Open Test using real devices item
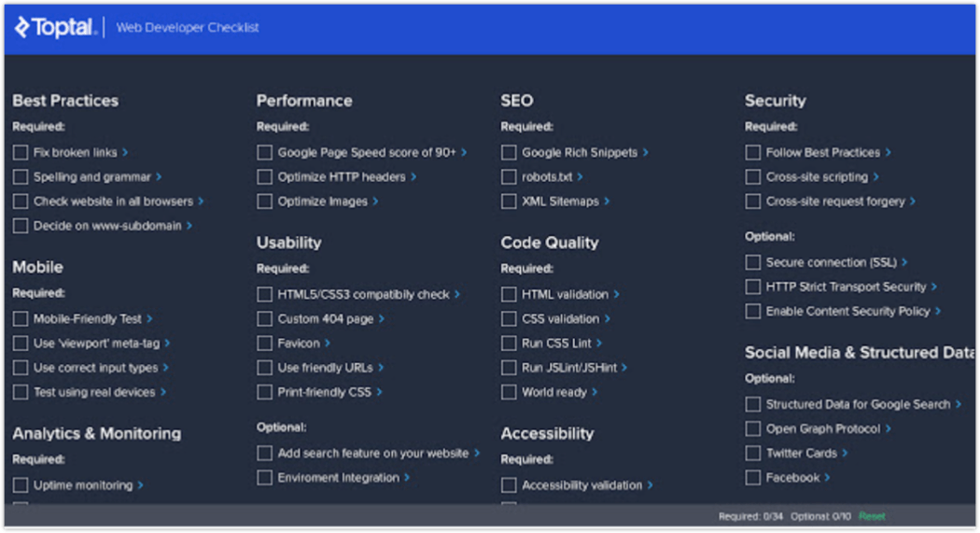980x533 pixels. pos(94,392)
